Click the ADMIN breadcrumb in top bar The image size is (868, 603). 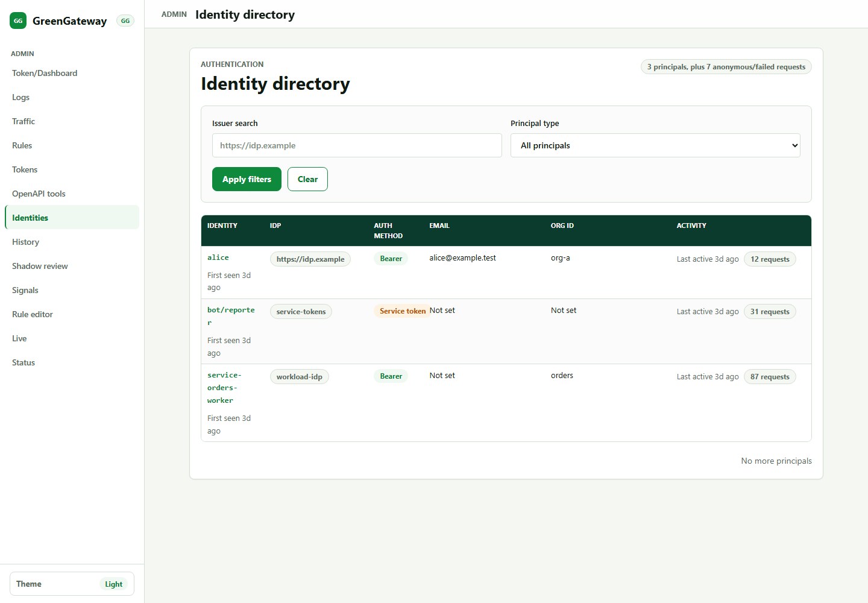tap(174, 14)
